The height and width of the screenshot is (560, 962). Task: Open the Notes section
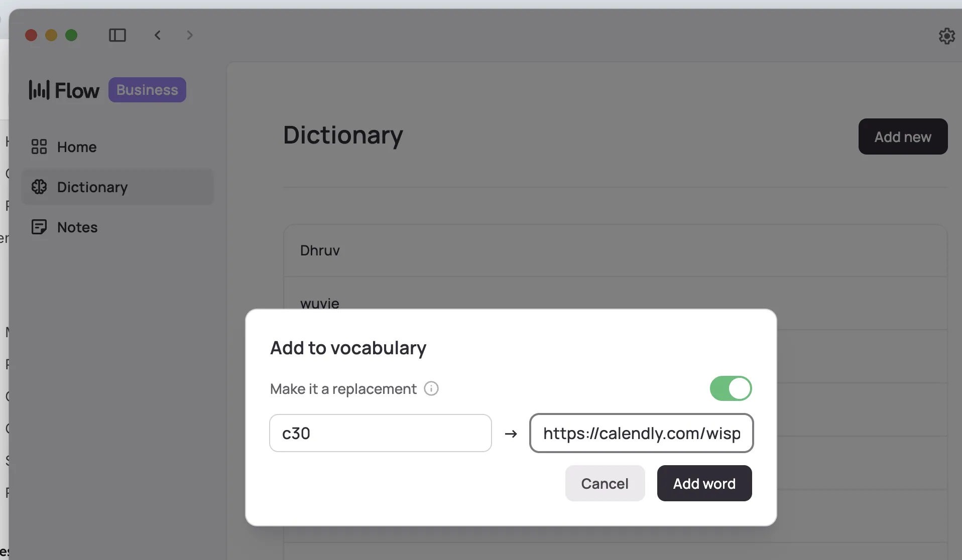point(117,227)
